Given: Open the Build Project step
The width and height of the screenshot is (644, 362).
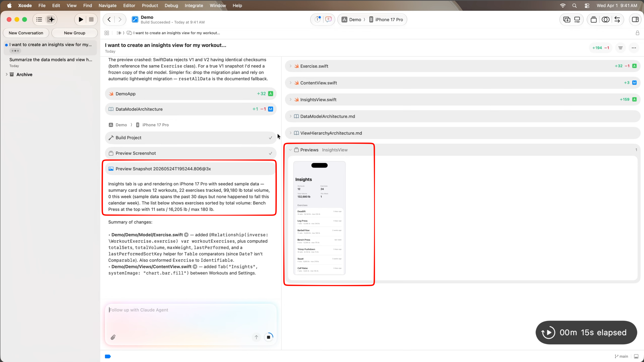Looking at the screenshot, I should click(190, 138).
